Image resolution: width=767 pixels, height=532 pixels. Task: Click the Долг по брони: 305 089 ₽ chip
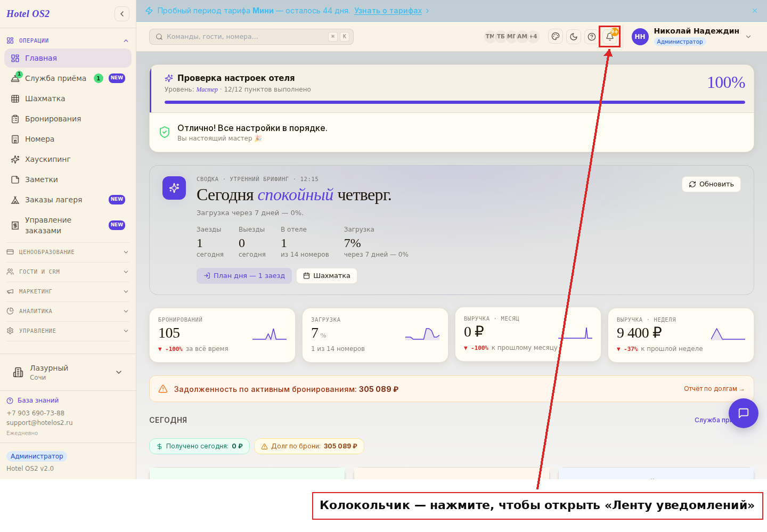click(309, 446)
